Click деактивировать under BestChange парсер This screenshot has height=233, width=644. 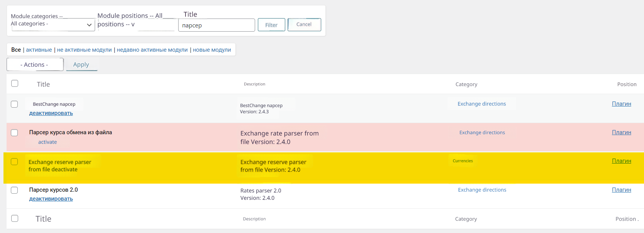[x=51, y=113]
